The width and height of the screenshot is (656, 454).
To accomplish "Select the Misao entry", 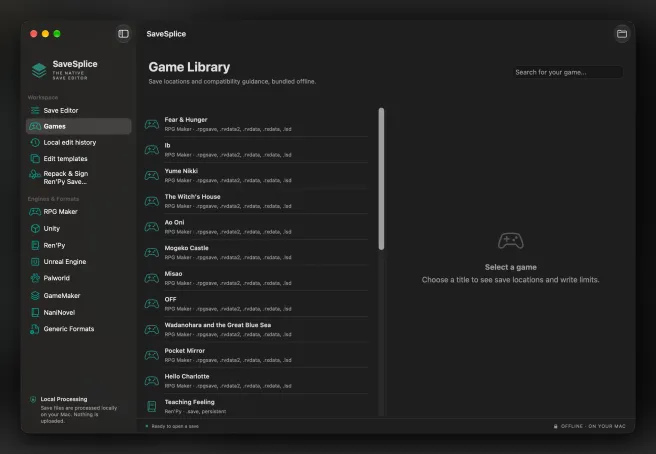I will (256, 278).
